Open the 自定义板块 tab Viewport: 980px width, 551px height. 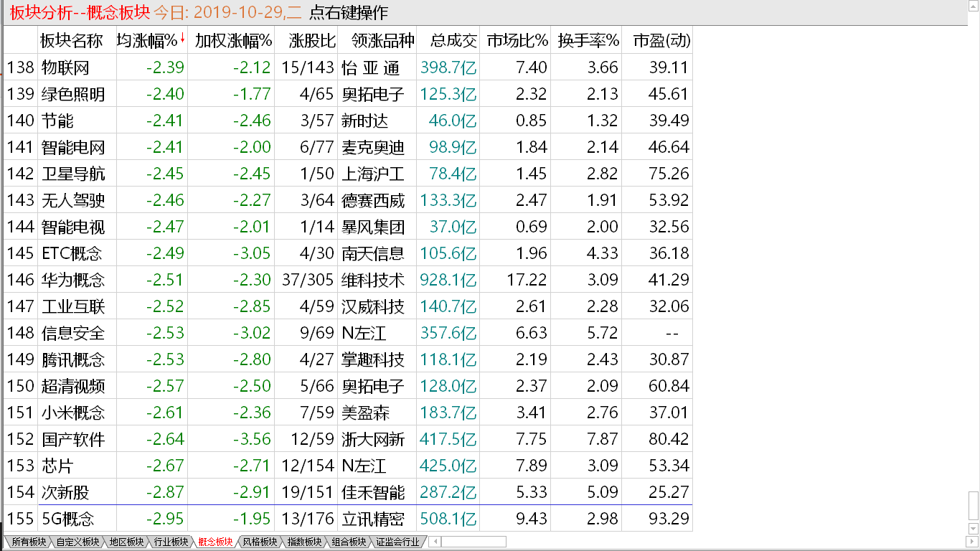[x=77, y=542]
